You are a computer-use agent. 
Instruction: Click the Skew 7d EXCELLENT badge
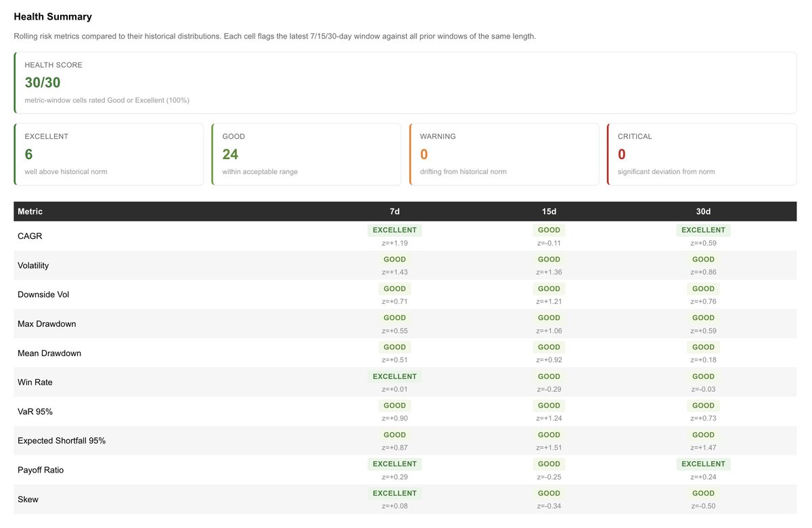(394, 493)
